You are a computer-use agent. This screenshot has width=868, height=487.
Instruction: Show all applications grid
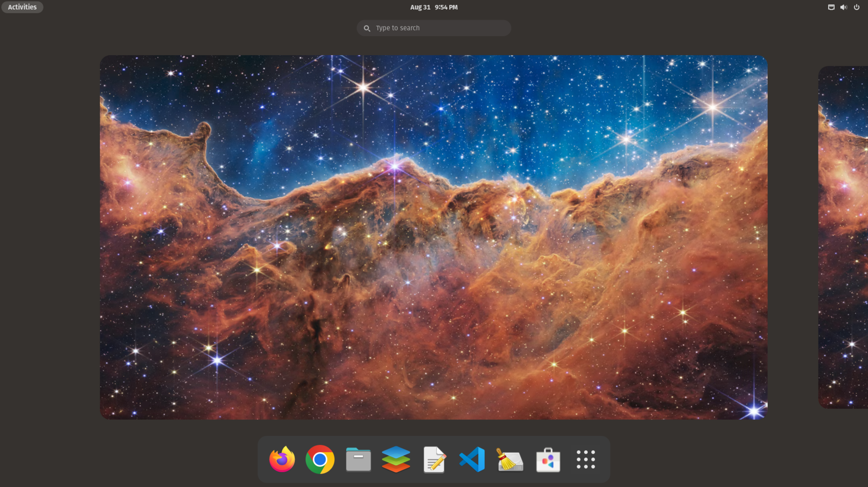point(586,459)
